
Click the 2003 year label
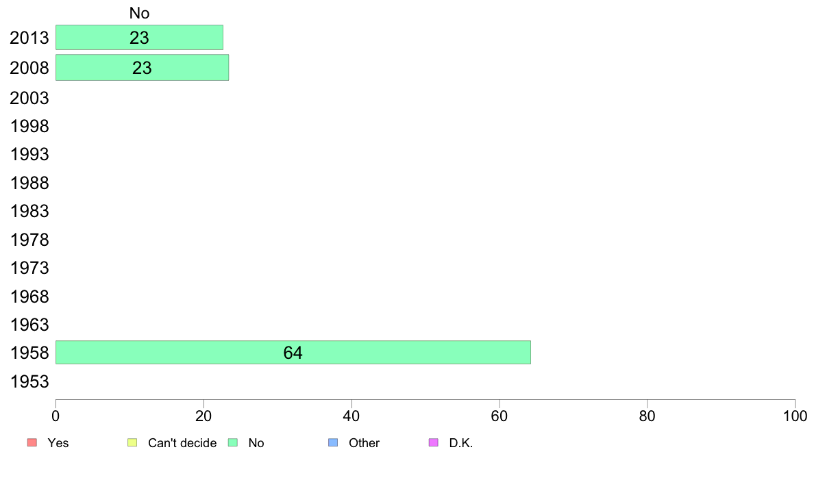point(29,98)
